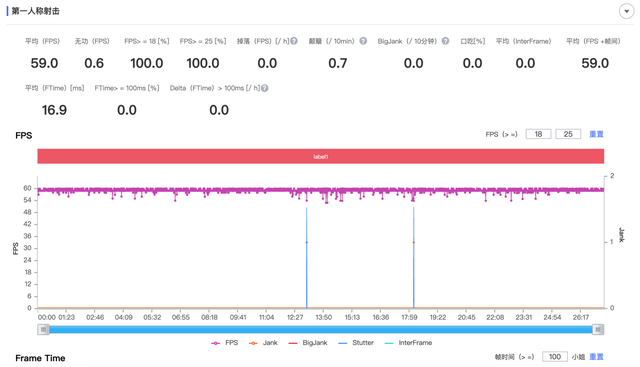Click the blue time range slider track
640x367 pixels.
point(321,329)
